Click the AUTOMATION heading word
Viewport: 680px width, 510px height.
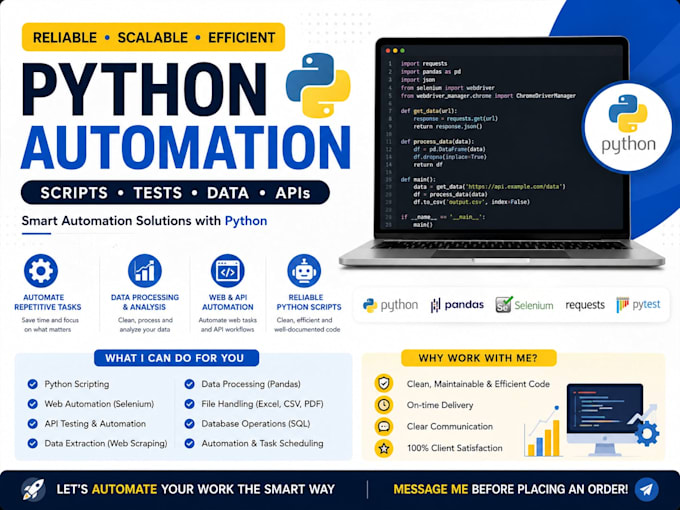click(186, 148)
